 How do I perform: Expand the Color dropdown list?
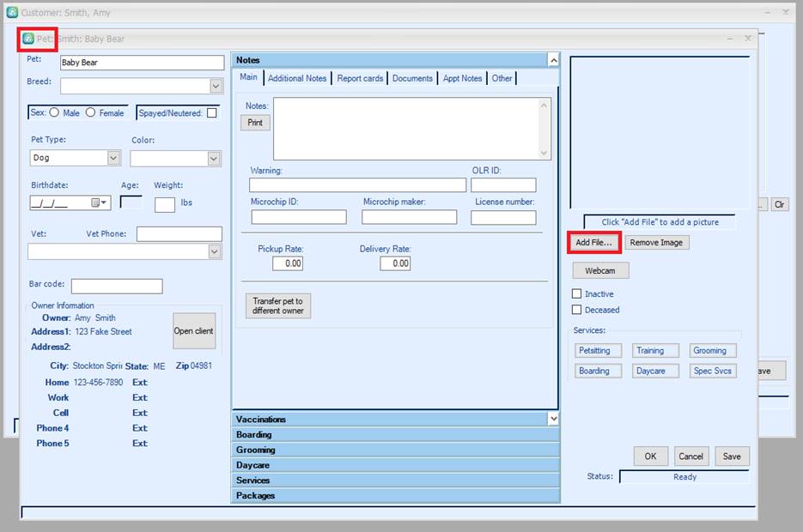pos(214,159)
